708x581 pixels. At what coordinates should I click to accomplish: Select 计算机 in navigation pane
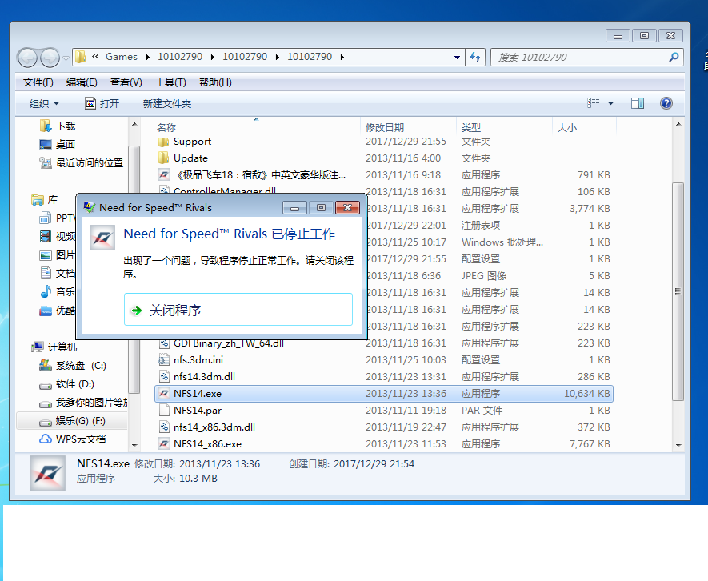pos(54,347)
